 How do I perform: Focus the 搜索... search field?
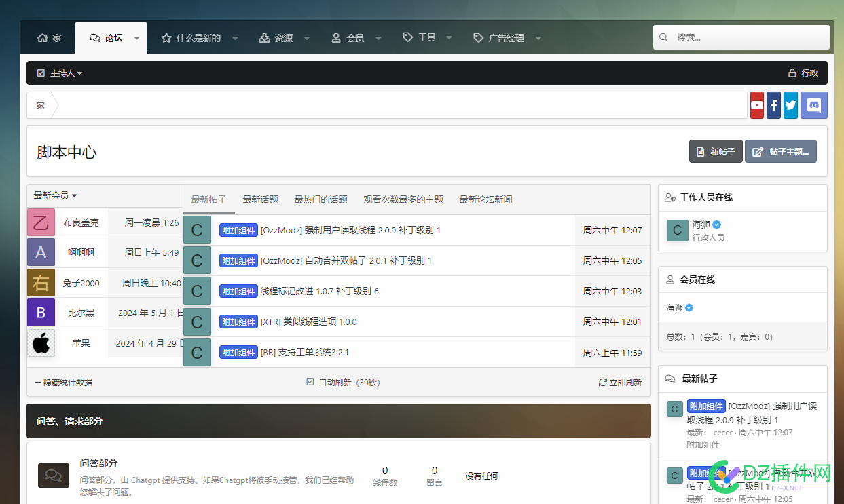pos(741,37)
